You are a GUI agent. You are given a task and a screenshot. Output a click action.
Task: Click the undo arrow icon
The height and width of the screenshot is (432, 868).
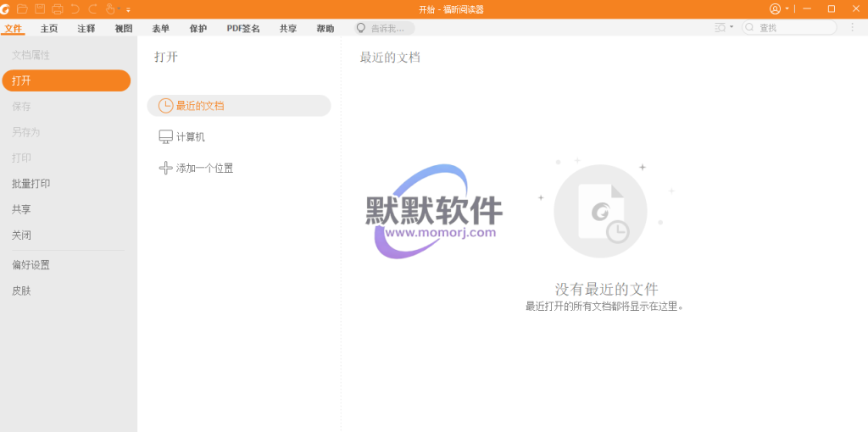(75, 8)
